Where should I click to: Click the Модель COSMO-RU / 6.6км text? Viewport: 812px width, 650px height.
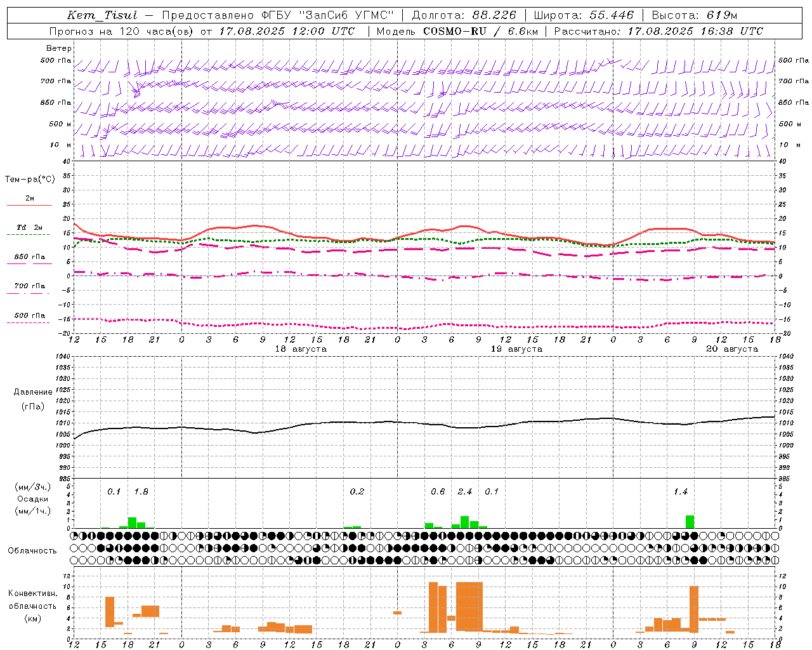coord(457,31)
